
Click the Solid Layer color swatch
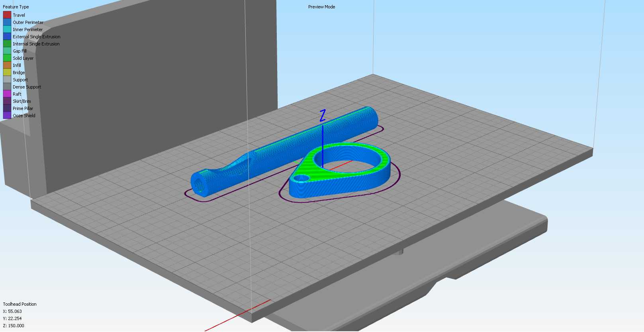pyautogui.click(x=7, y=58)
